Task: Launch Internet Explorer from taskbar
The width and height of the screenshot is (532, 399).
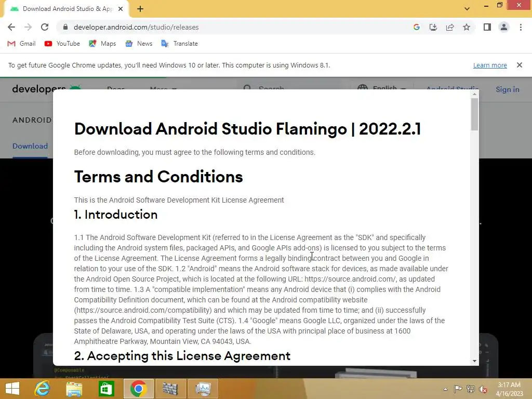Action: click(42, 389)
